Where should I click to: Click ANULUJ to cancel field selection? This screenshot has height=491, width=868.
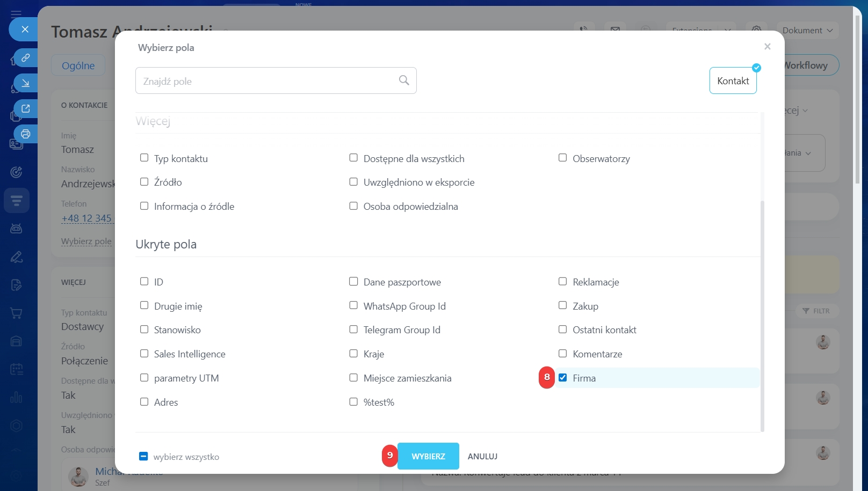(482, 457)
